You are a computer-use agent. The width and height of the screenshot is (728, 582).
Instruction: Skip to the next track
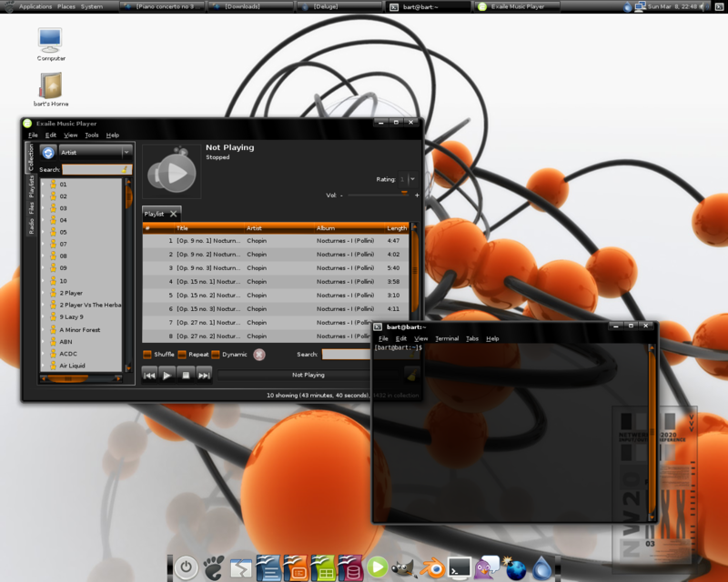(x=204, y=375)
